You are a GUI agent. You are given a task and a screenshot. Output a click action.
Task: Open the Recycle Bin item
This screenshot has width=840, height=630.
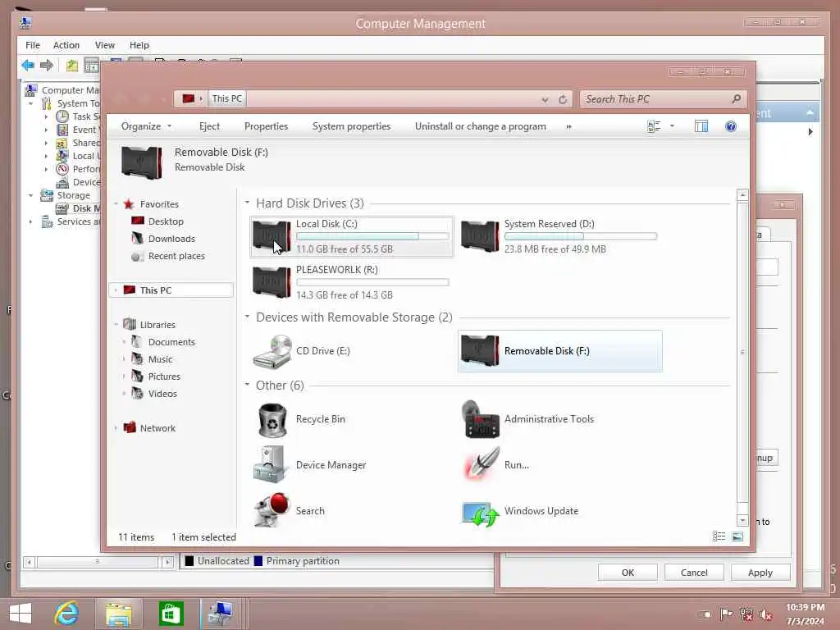coord(301,419)
